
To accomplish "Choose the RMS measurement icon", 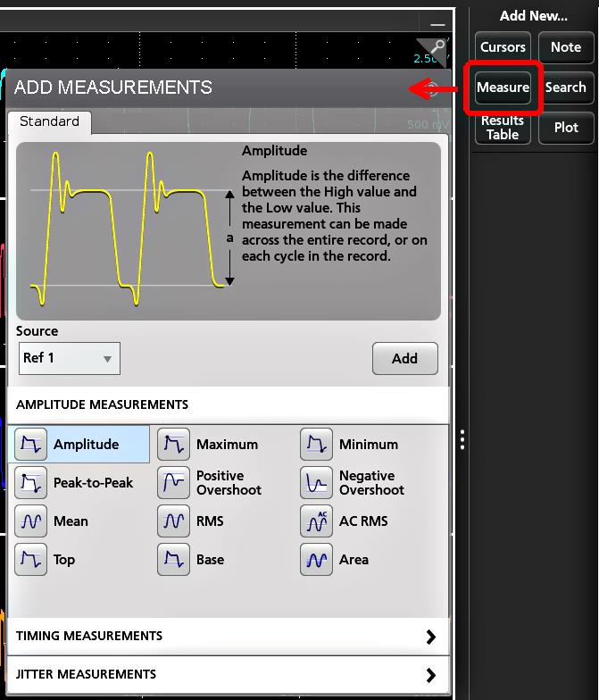I will click(x=174, y=521).
